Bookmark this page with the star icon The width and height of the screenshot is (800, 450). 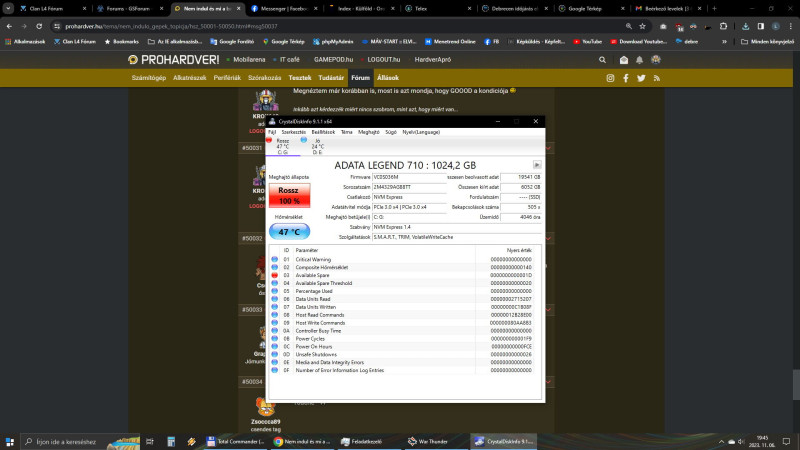(642, 26)
